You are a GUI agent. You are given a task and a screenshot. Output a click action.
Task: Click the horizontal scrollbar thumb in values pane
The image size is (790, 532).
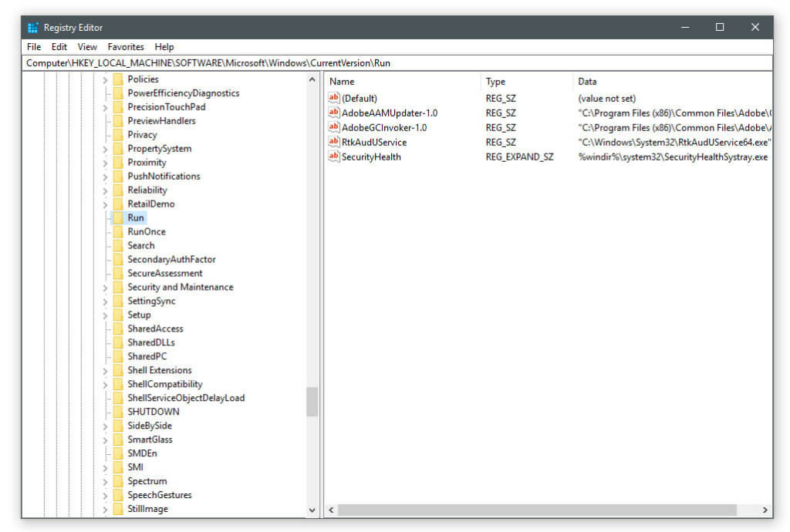click(x=537, y=510)
